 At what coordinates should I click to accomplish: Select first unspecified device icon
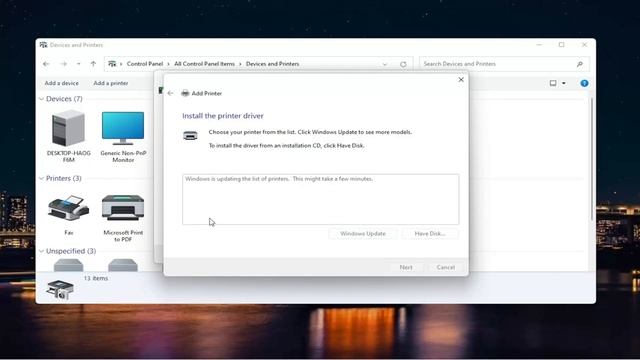[68, 265]
